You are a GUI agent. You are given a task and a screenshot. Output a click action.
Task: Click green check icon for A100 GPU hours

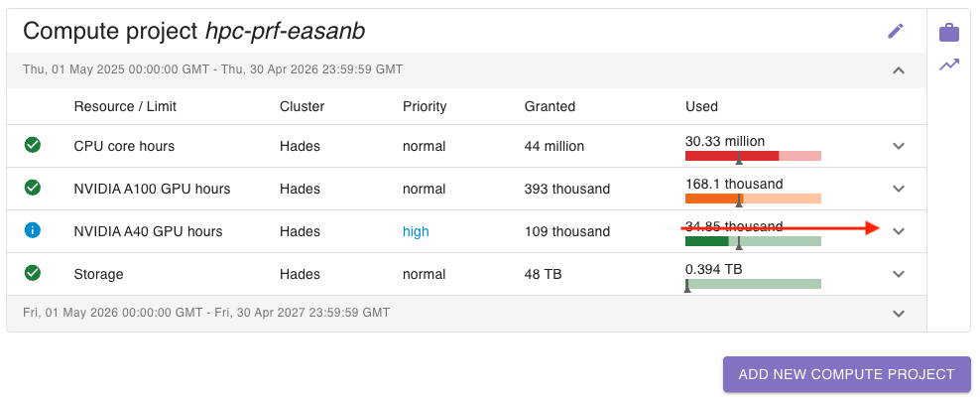(33, 189)
